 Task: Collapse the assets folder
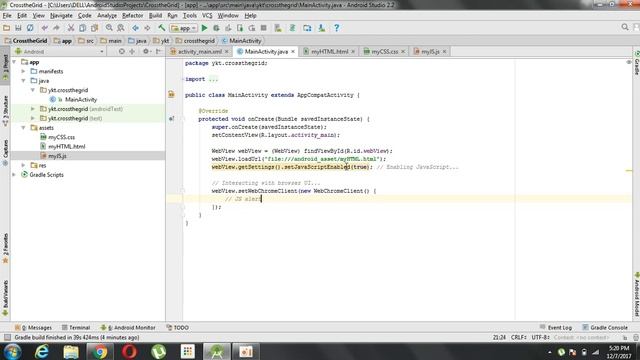click(x=23, y=128)
